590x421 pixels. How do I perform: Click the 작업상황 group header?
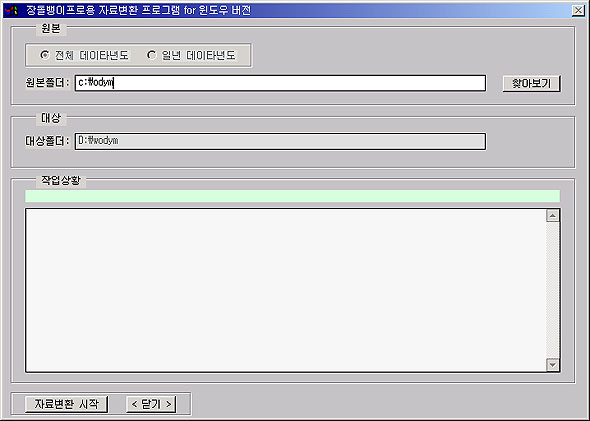61,180
